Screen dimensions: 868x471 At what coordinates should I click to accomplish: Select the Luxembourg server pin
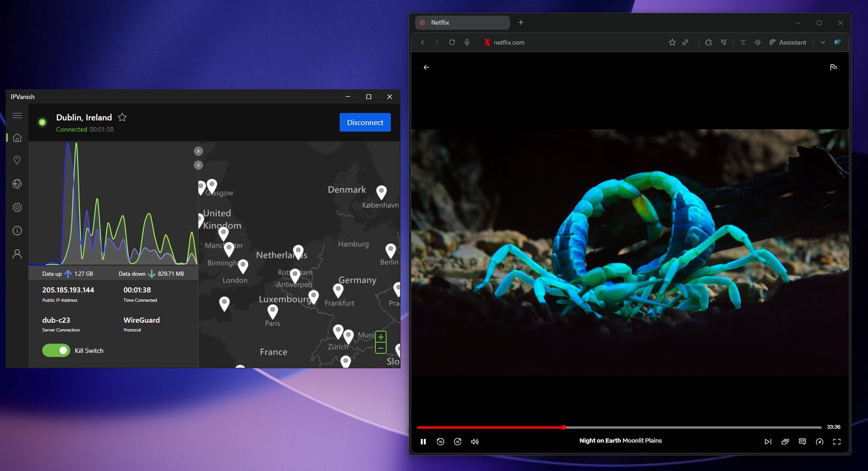pos(314,297)
